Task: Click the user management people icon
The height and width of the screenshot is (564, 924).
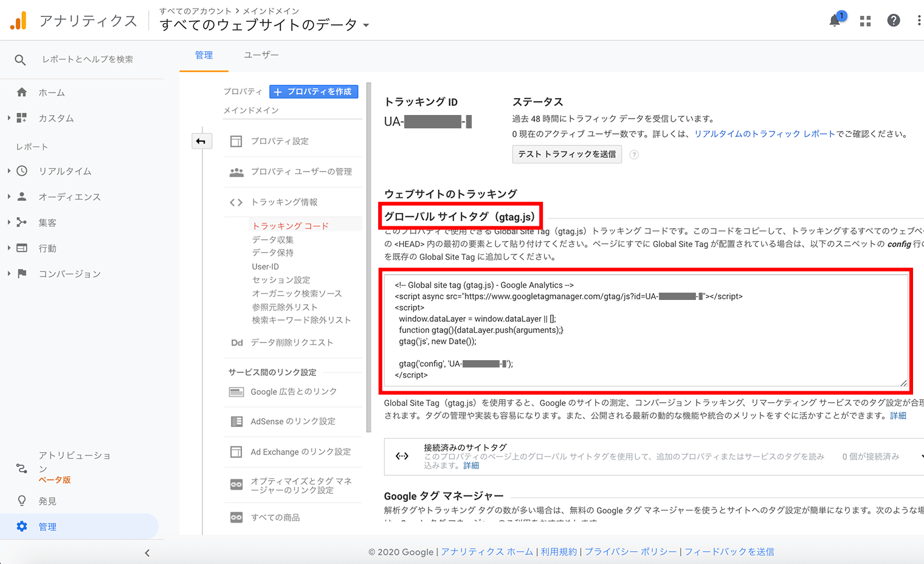Action: coord(236,172)
